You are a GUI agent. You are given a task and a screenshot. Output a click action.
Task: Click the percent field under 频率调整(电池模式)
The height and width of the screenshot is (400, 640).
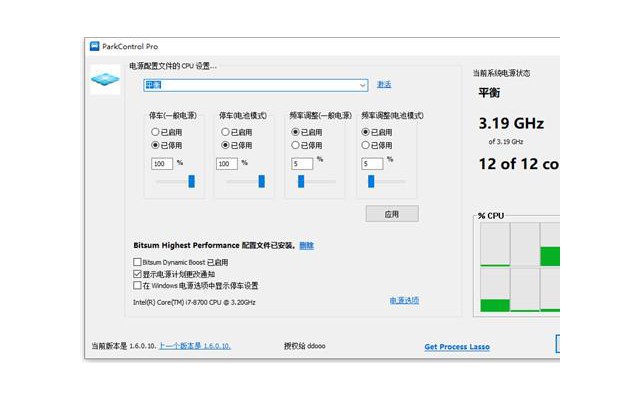(x=372, y=164)
